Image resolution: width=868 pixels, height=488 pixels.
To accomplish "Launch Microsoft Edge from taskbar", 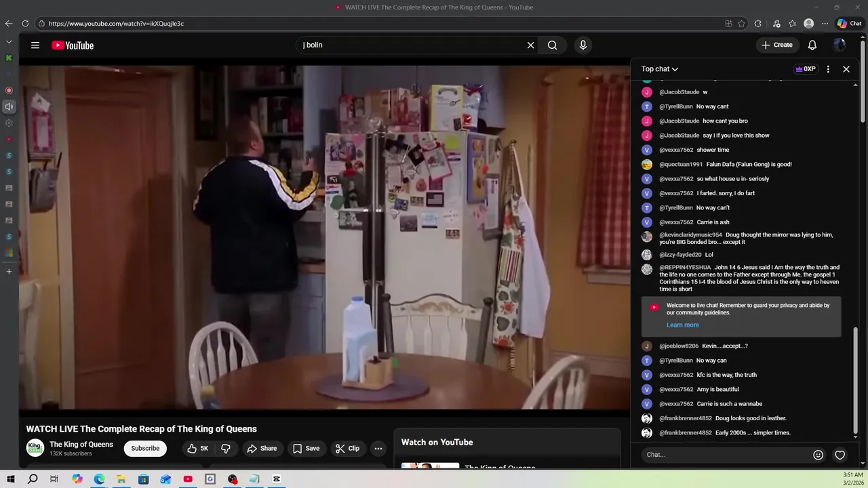I will pos(99,479).
